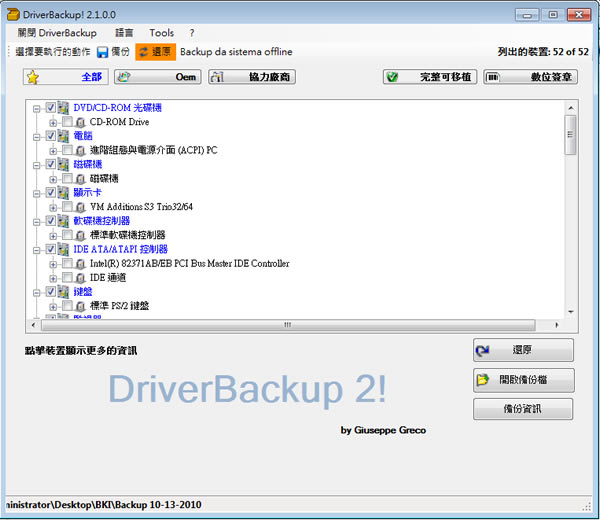Click DVD/CD-ROM 光碟機 category icon
600x520 pixels.
pos(63,108)
